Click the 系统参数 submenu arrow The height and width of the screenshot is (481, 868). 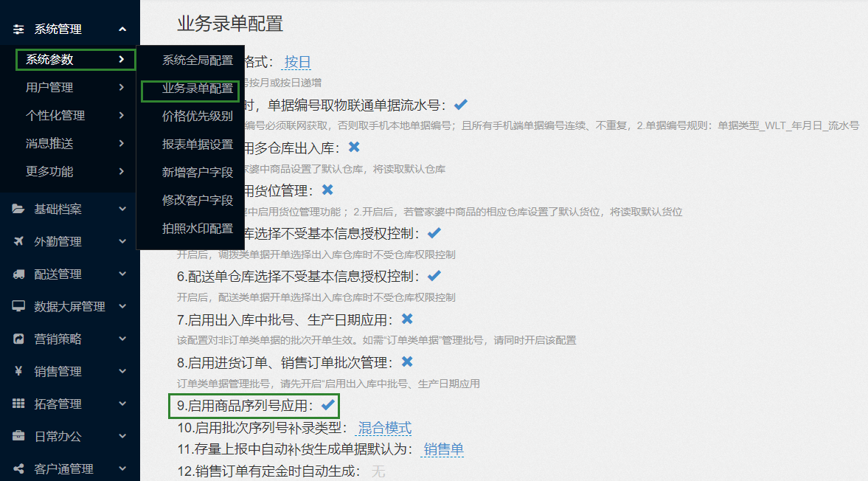tap(121, 59)
